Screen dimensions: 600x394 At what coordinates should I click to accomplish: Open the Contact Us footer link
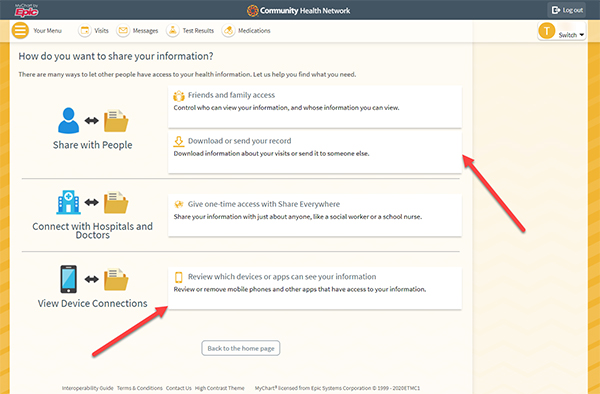pos(179,388)
